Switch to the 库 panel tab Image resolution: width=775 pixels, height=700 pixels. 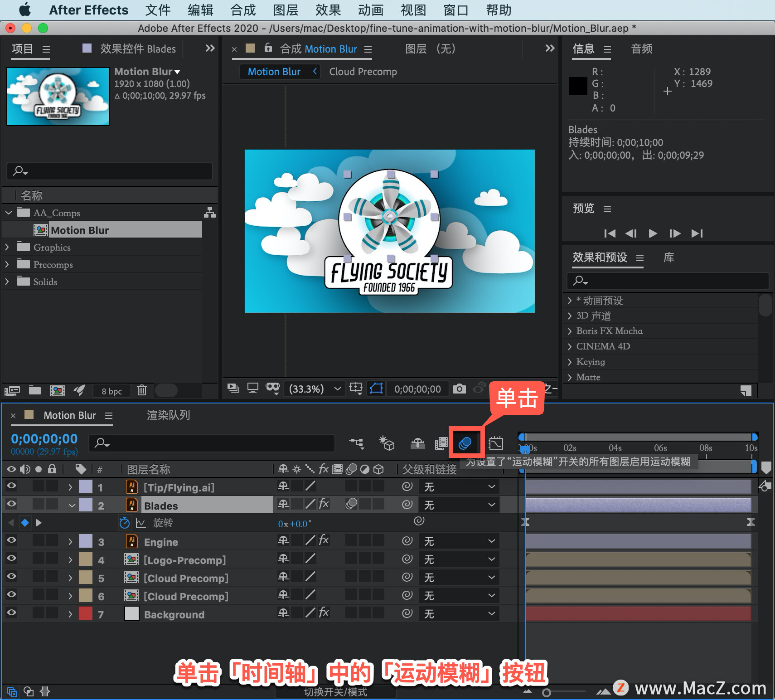tap(668, 258)
